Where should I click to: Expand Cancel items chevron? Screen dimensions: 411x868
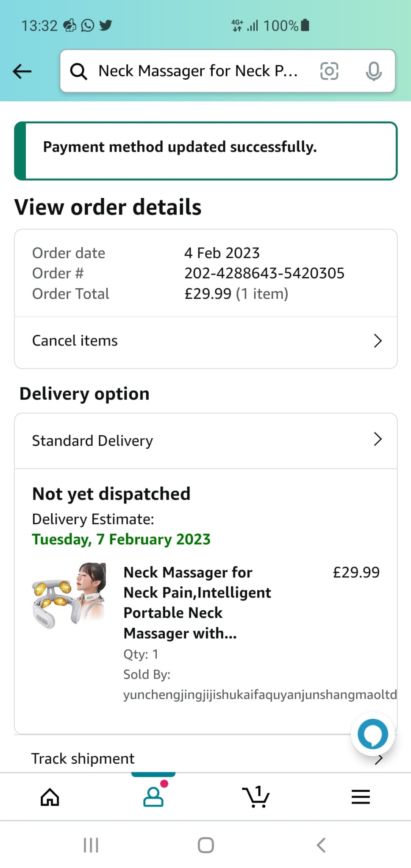[x=378, y=341]
